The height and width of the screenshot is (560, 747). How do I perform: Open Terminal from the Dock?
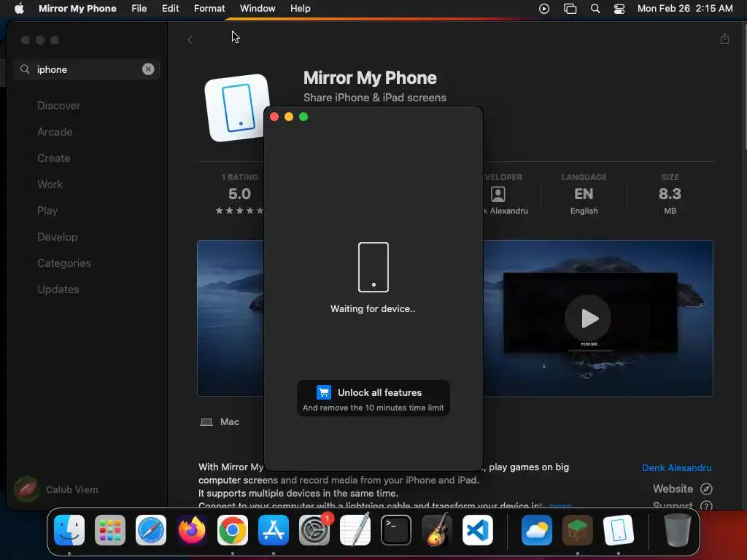point(396,530)
